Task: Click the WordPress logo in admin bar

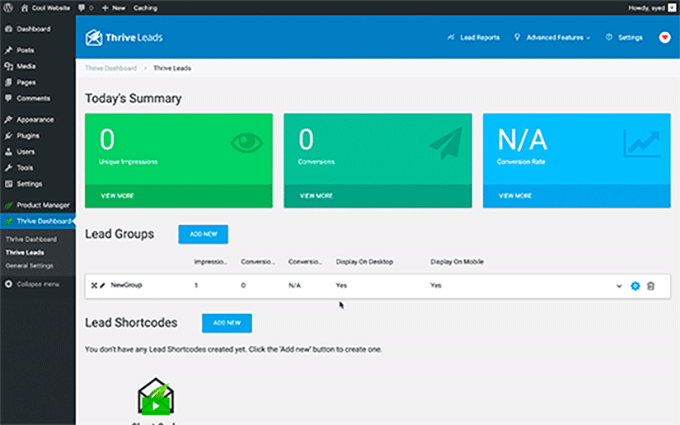Action: 8,7
